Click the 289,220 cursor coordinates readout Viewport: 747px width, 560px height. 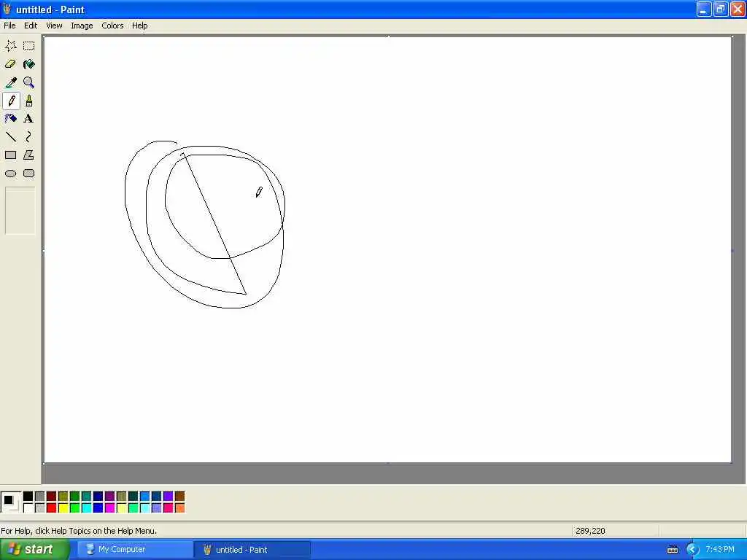tap(590, 531)
